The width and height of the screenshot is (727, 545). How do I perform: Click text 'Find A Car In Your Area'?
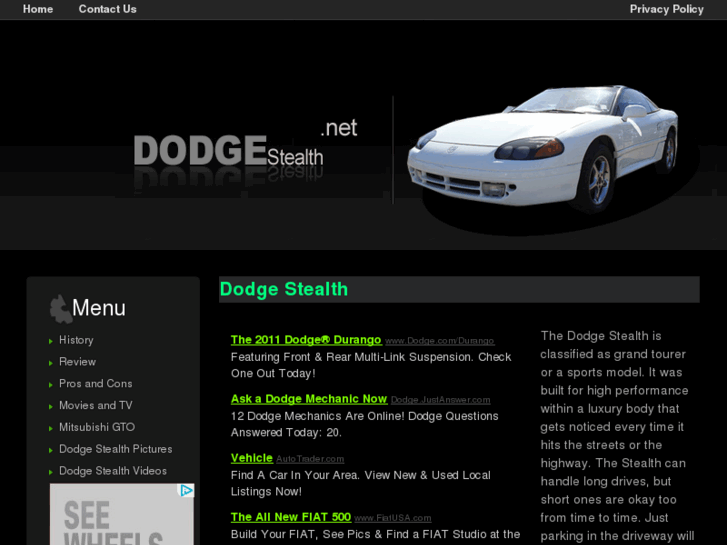(294, 475)
